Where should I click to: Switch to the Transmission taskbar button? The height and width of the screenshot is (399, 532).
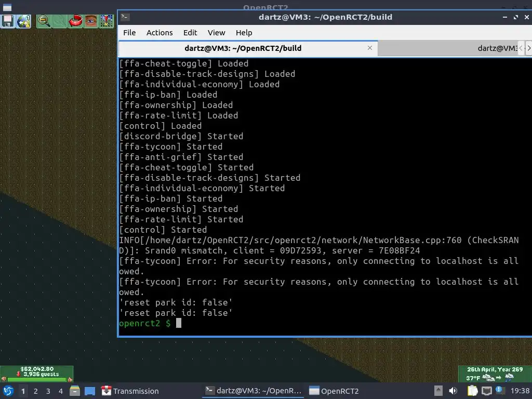[x=130, y=391]
